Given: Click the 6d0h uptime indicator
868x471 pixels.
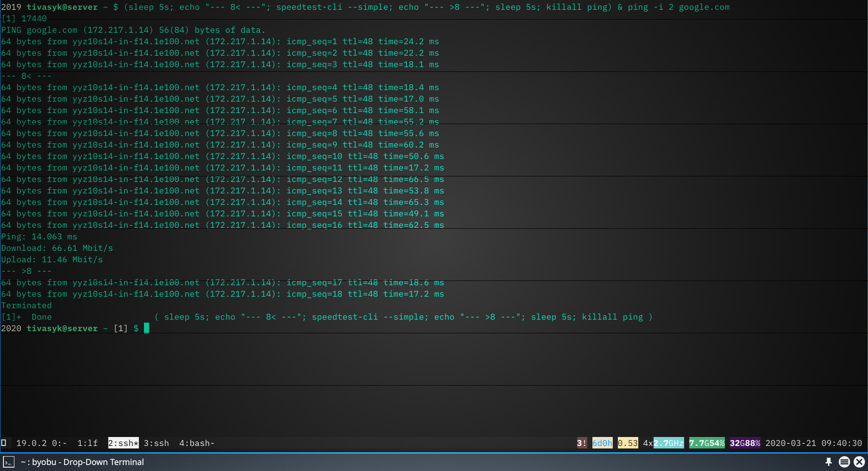Looking at the screenshot, I should coord(602,443).
